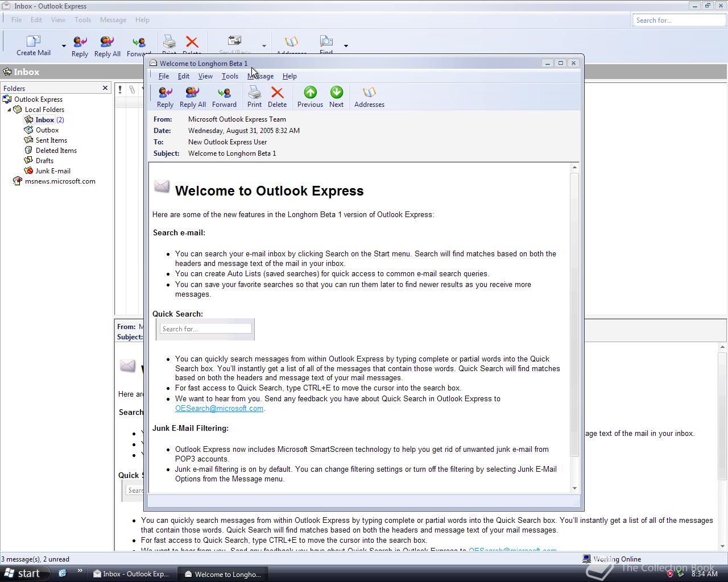The width and height of the screenshot is (728, 582).
Task: Click attachment column header in message list
Action: click(132, 89)
